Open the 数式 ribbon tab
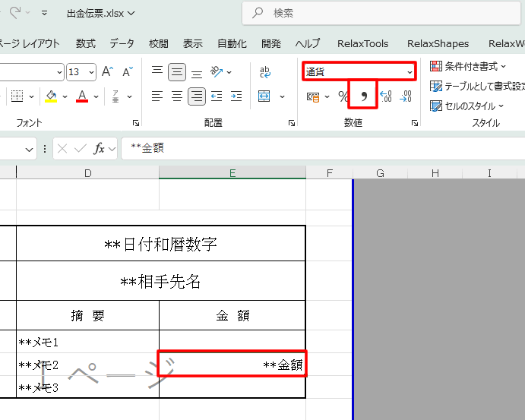The width and height of the screenshot is (525, 420). click(x=85, y=43)
